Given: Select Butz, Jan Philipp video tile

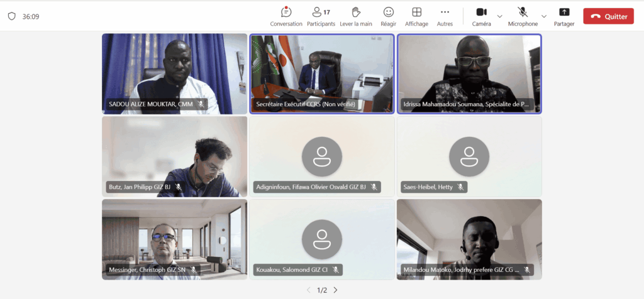Looking at the screenshot, I should (175, 156).
